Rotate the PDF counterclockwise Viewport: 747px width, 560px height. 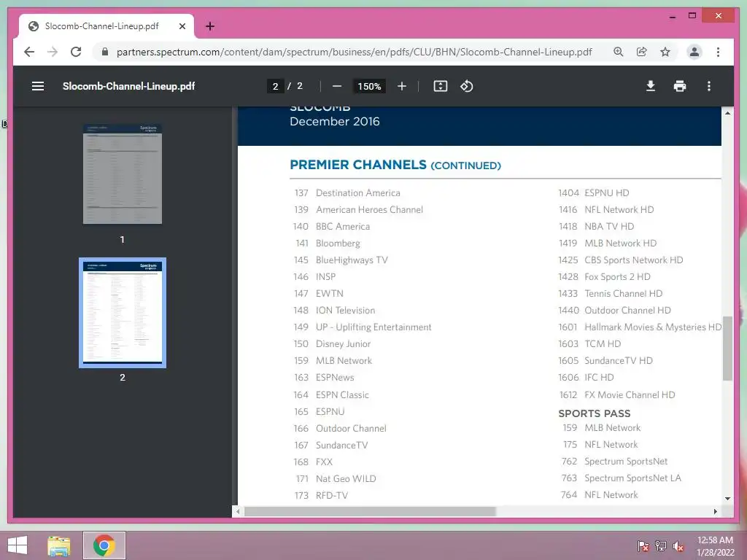coord(466,86)
